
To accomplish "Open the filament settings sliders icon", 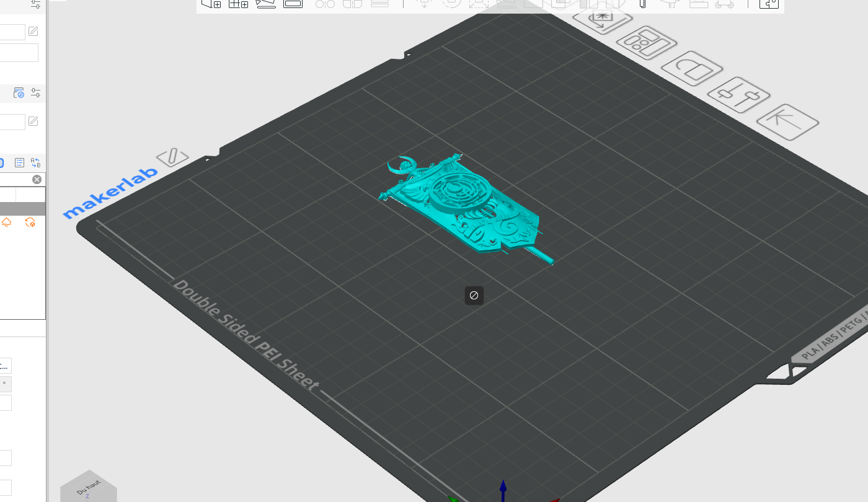I will (x=35, y=92).
